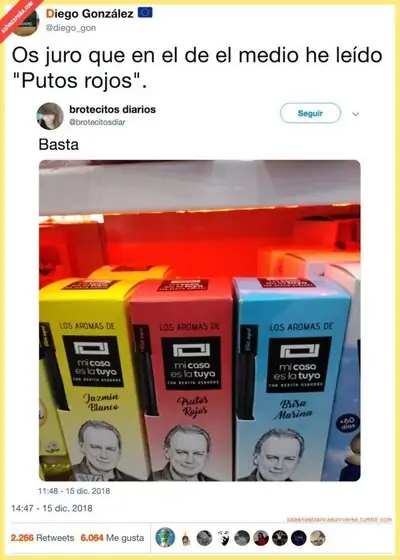The image size is (400, 560).
Task: Click the first liker avatar in the row
Action: (x=165, y=538)
